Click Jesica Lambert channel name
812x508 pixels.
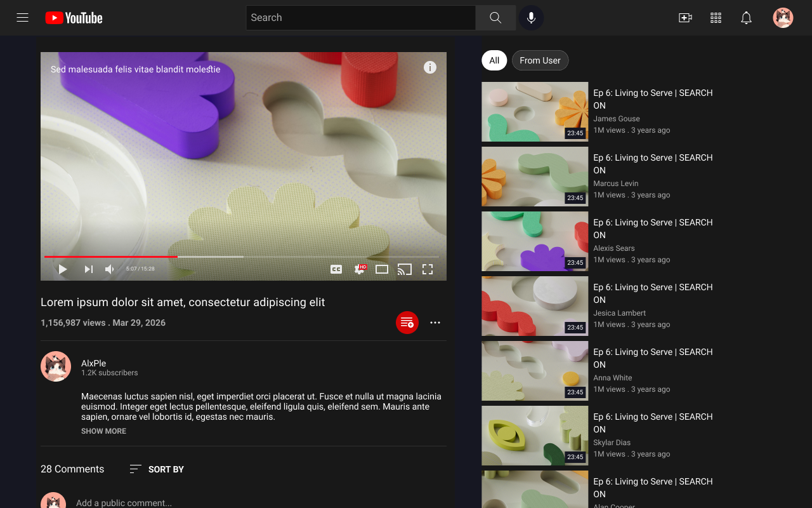point(620,313)
